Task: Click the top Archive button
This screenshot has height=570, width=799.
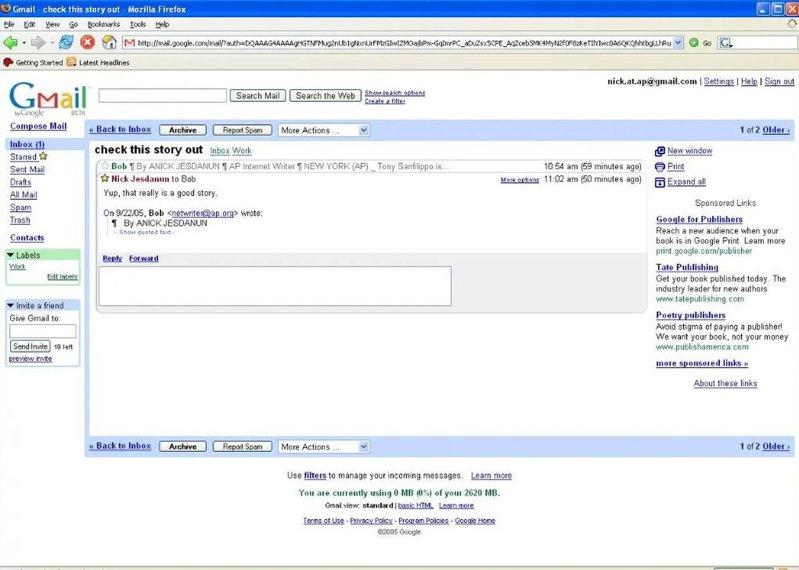Action: pos(183,130)
